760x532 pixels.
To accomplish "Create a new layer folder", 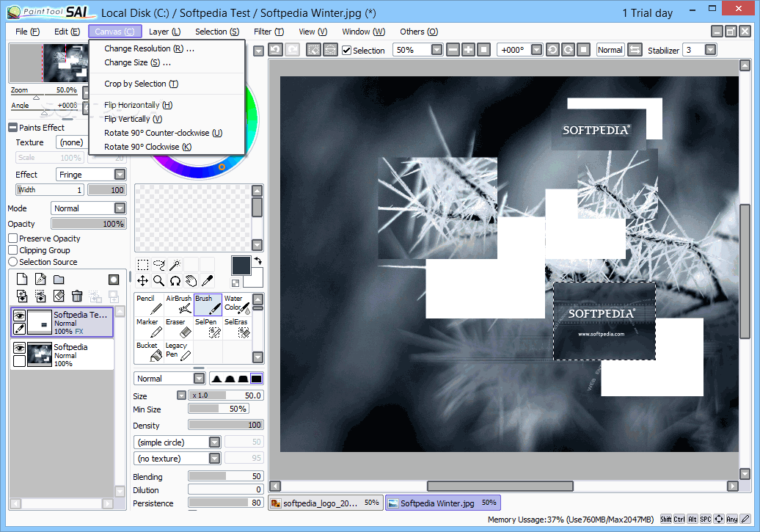I will [59, 280].
